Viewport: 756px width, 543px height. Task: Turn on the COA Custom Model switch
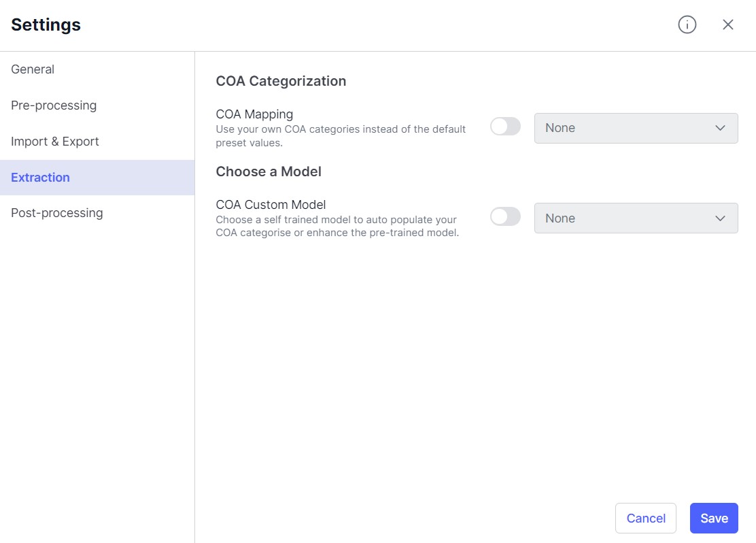pos(505,217)
